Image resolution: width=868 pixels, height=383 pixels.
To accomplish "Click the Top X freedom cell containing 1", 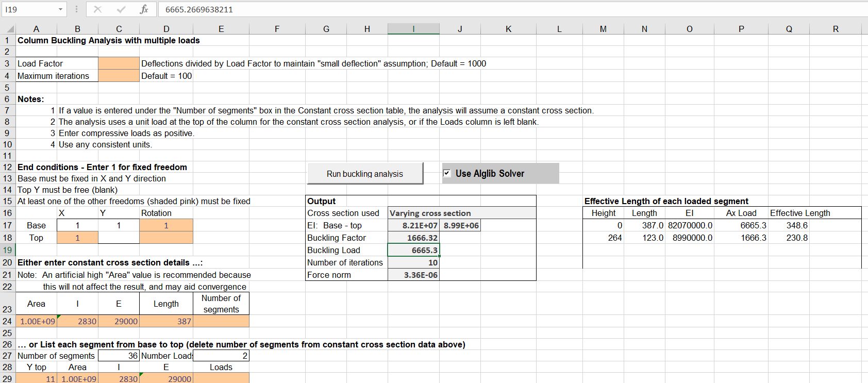I will click(77, 238).
